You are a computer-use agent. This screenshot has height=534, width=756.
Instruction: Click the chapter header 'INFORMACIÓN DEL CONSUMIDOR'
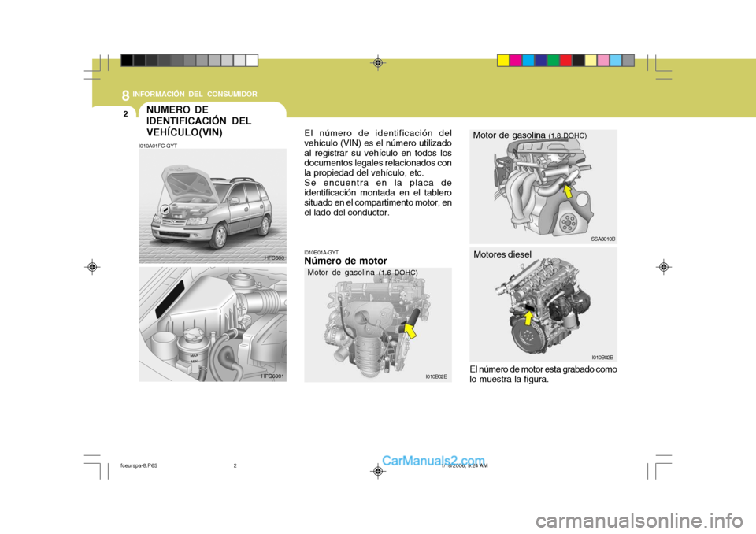195,94
